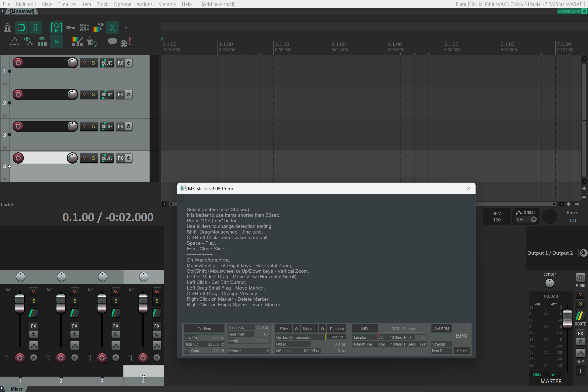
Task: Click the key icon in the toolbar
Action: coord(70,28)
